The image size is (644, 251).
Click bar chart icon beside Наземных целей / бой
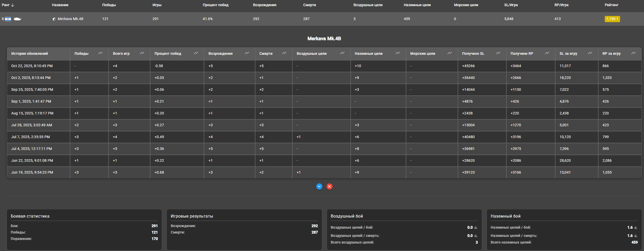point(636,228)
